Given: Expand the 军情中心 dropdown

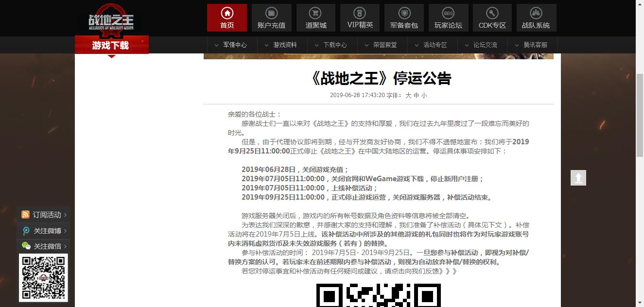Looking at the screenshot, I should pos(235,45).
